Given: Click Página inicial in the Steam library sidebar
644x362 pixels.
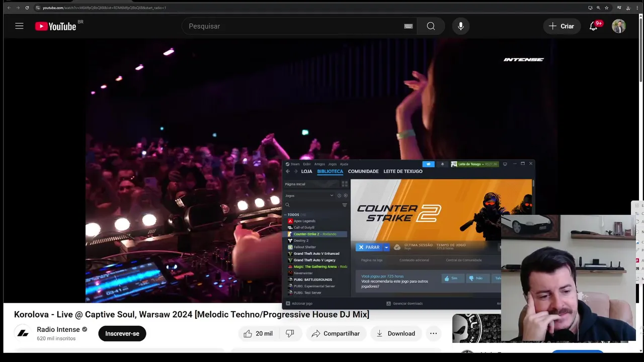Looking at the screenshot, I should tap(312, 184).
